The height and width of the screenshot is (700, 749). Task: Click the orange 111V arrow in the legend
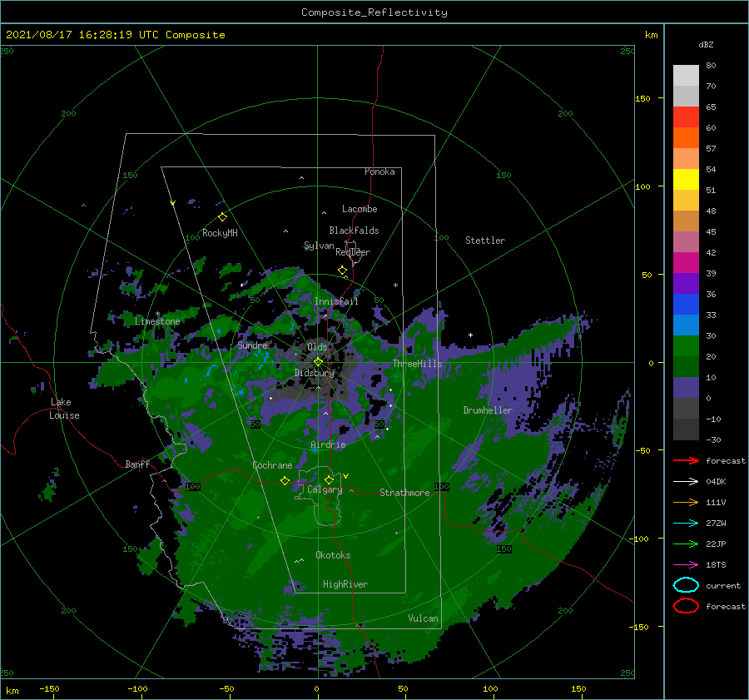(686, 502)
